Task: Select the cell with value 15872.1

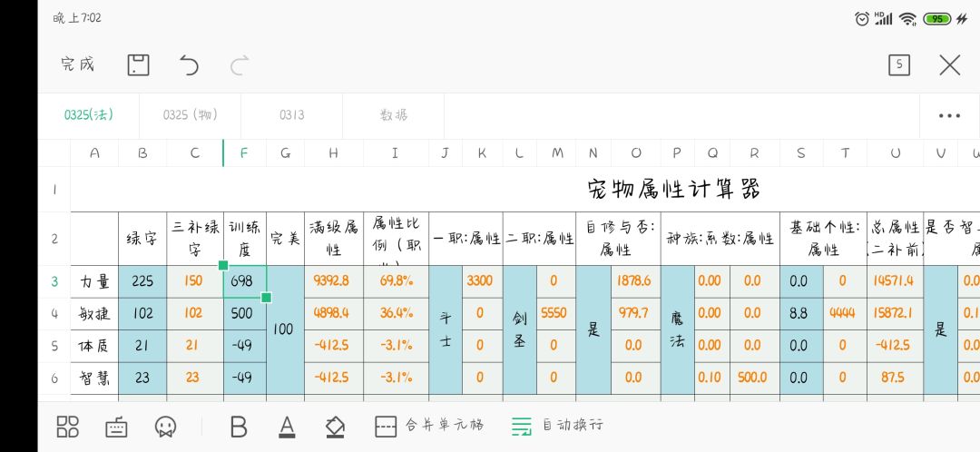Action: [x=895, y=313]
